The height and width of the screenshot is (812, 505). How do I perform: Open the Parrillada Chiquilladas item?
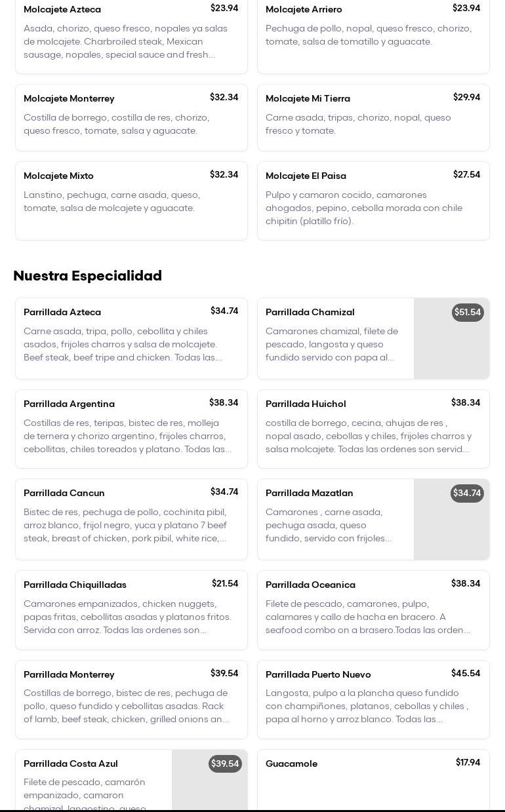coord(131,609)
